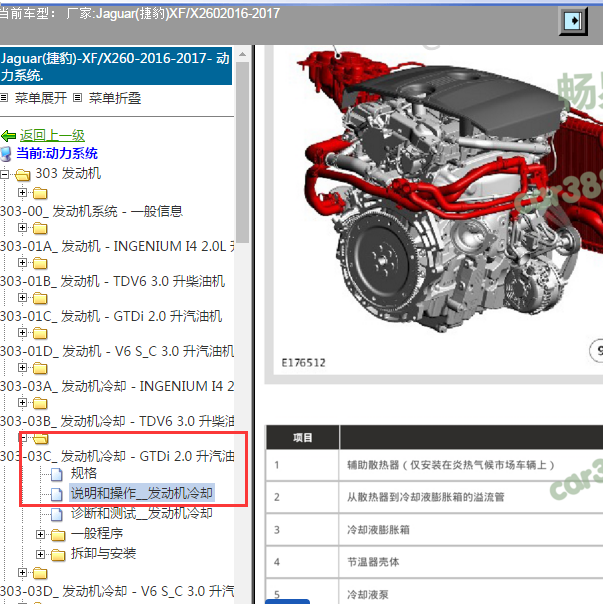Click the 项目 column header

(x=302, y=438)
